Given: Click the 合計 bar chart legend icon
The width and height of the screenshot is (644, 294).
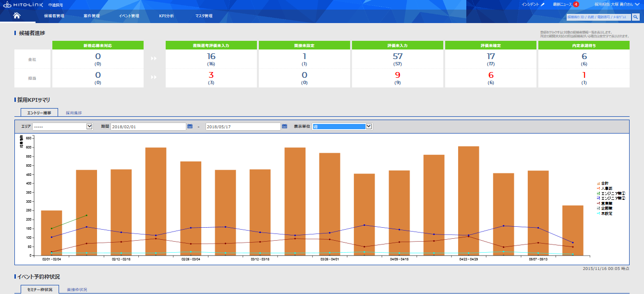Looking at the screenshot, I should click(598, 184).
